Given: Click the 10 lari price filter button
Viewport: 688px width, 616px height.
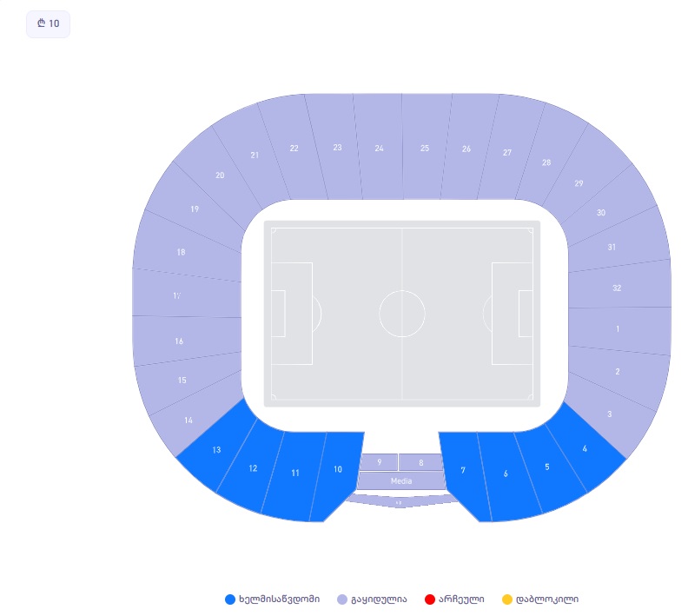Looking at the screenshot, I should pyautogui.click(x=49, y=23).
